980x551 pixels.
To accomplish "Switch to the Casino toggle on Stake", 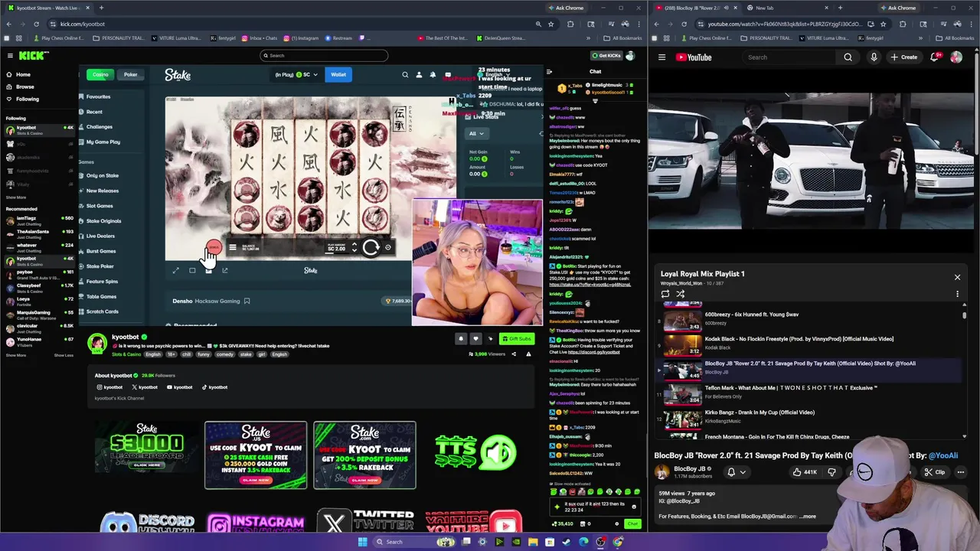I will [100, 74].
